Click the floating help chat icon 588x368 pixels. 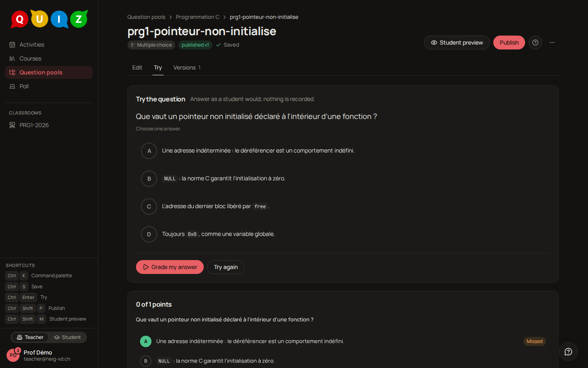point(568,352)
